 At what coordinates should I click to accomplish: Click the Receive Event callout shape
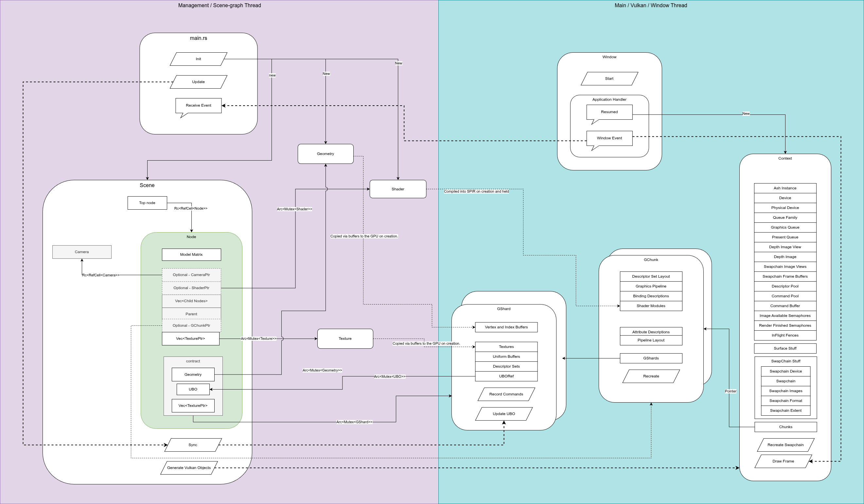click(x=198, y=105)
